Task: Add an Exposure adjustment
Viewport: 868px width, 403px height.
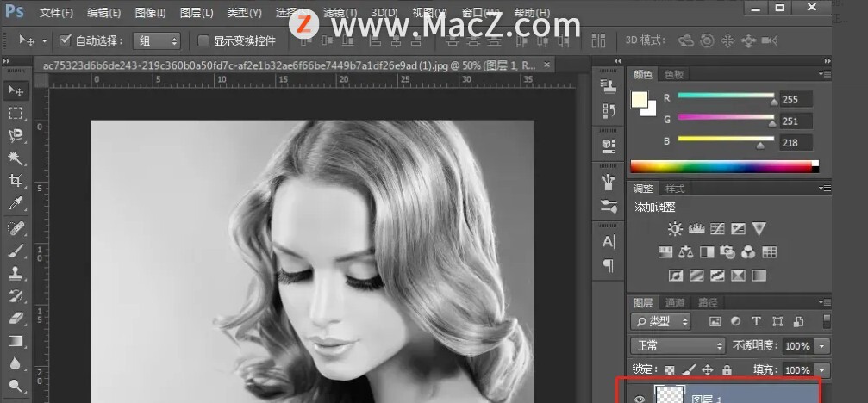Action: coord(738,228)
